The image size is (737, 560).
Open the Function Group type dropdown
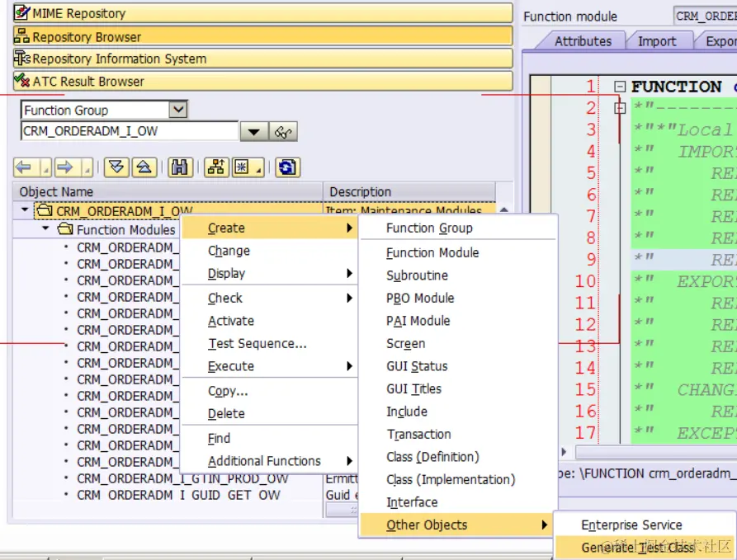coord(178,110)
